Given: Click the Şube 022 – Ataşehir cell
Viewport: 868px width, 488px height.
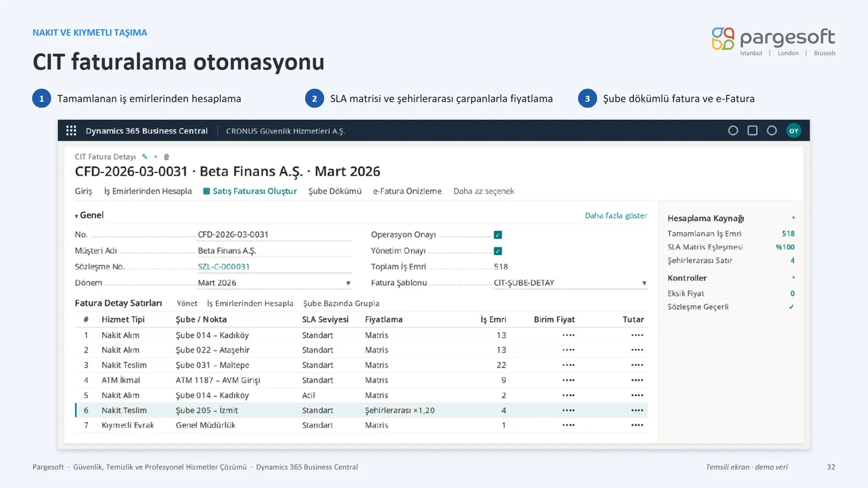Looking at the screenshot, I should coord(213,350).
